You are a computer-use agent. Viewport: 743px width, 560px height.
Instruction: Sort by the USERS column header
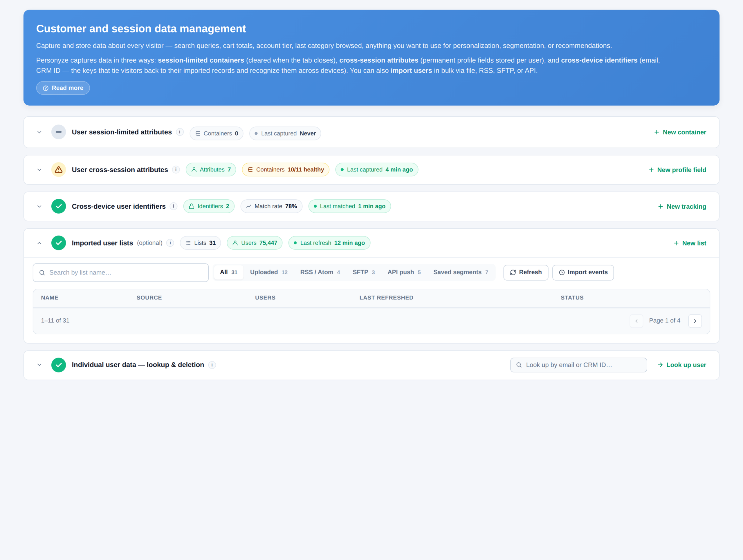pos(265,297)
